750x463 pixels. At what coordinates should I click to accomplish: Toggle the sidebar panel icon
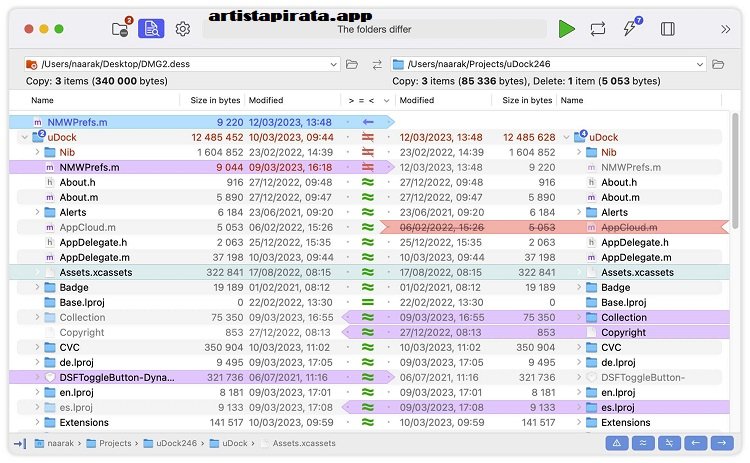[x=668, y=29]
